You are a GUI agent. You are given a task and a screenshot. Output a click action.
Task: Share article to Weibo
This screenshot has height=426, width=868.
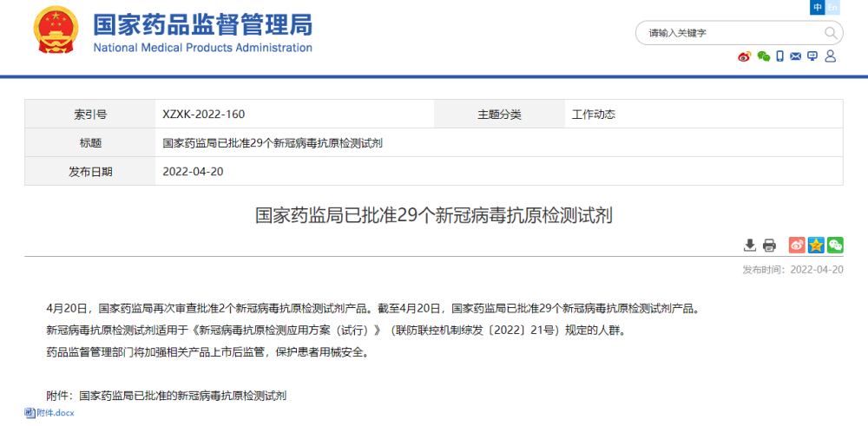point(797,246)
